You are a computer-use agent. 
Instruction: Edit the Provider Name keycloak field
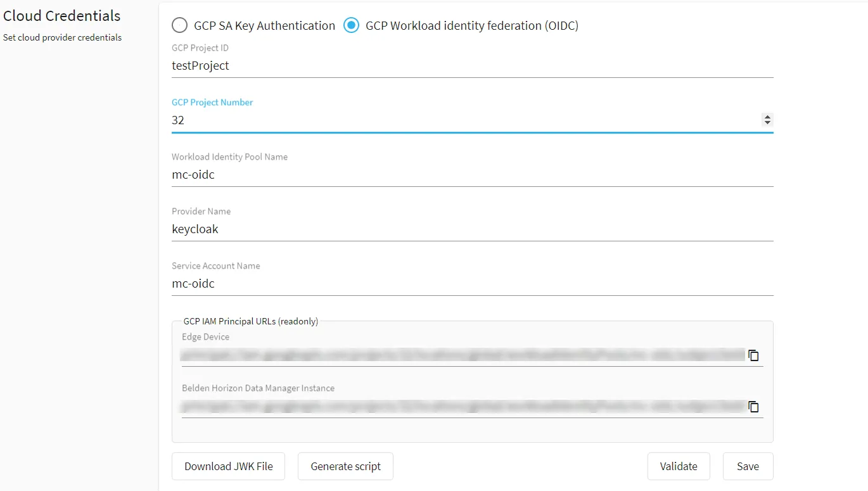(472, 229)
